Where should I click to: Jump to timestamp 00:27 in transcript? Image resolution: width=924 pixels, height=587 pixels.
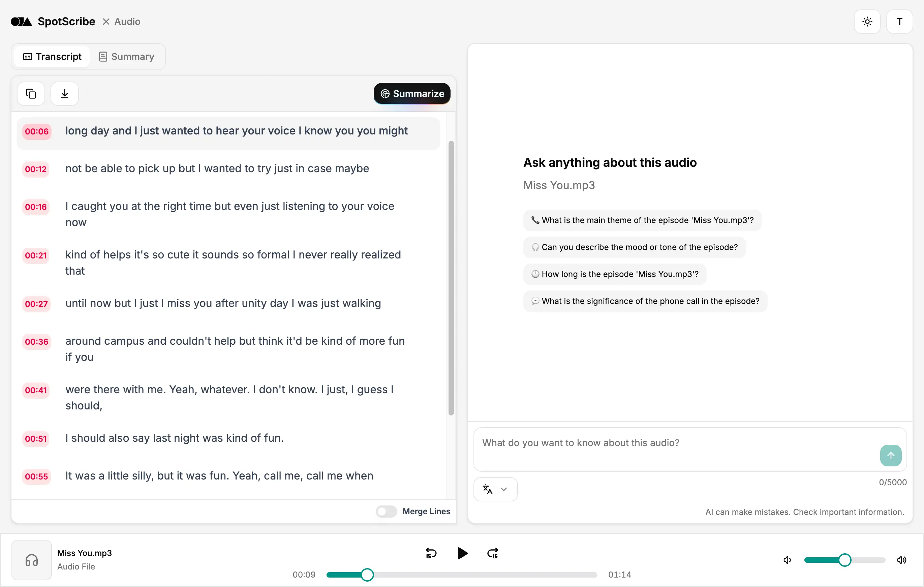point(36,304)
